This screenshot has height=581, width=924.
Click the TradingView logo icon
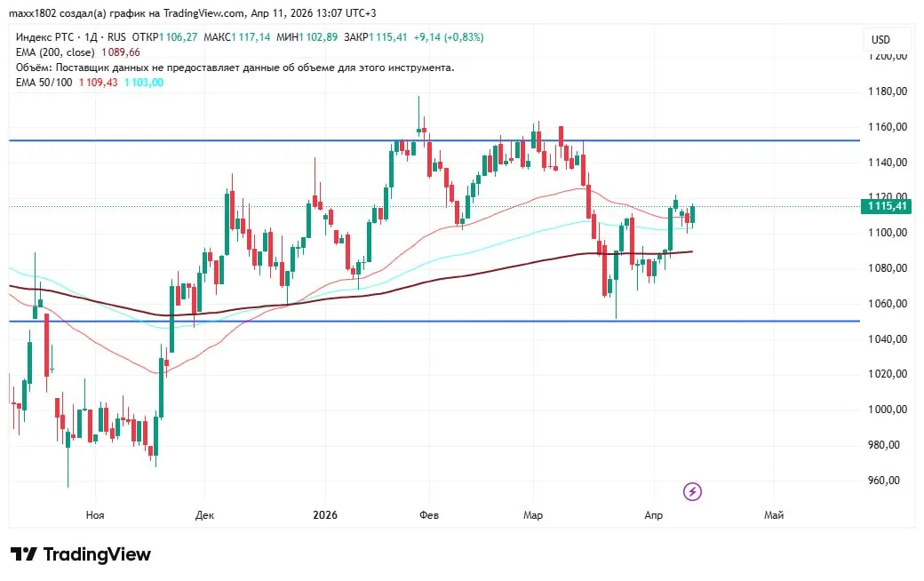tap(24, 554)
